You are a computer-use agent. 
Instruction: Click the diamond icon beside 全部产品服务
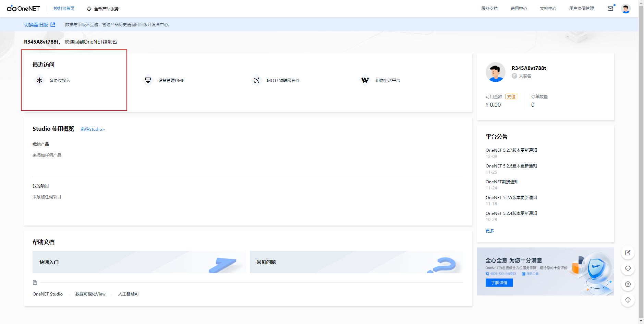(89, 9)
